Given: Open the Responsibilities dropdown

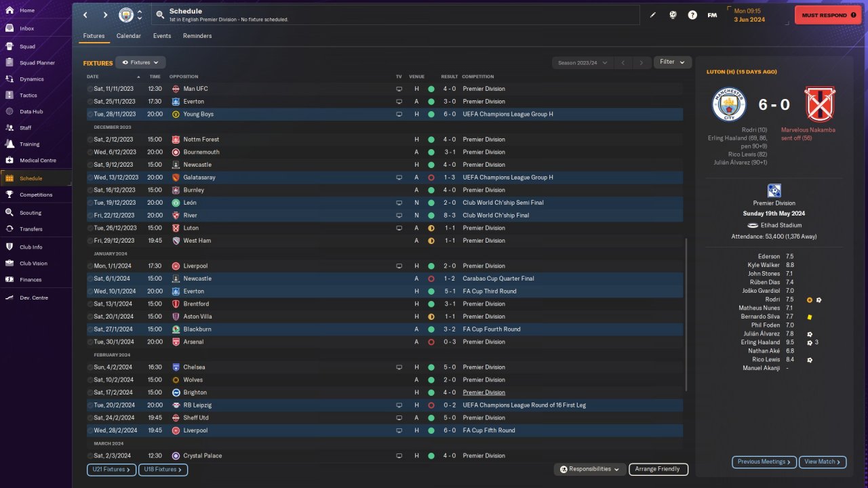Looking at the screenshot, I should point(589,469).
